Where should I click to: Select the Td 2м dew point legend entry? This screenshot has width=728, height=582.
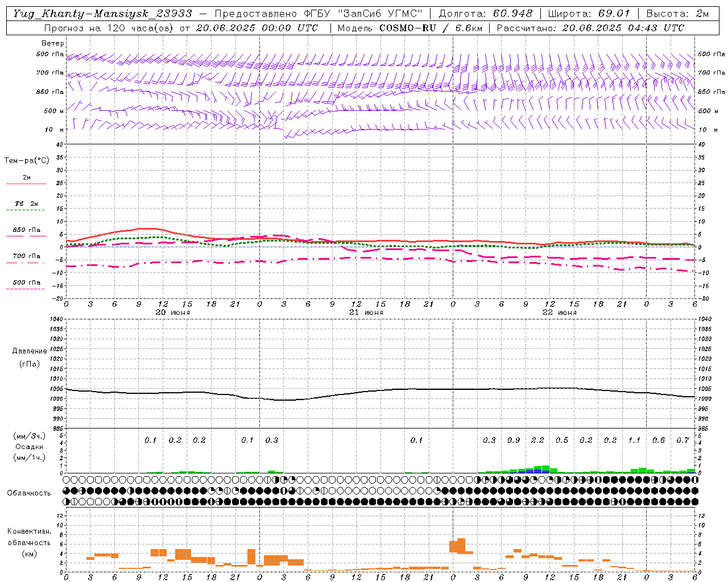tap(27, 203)
